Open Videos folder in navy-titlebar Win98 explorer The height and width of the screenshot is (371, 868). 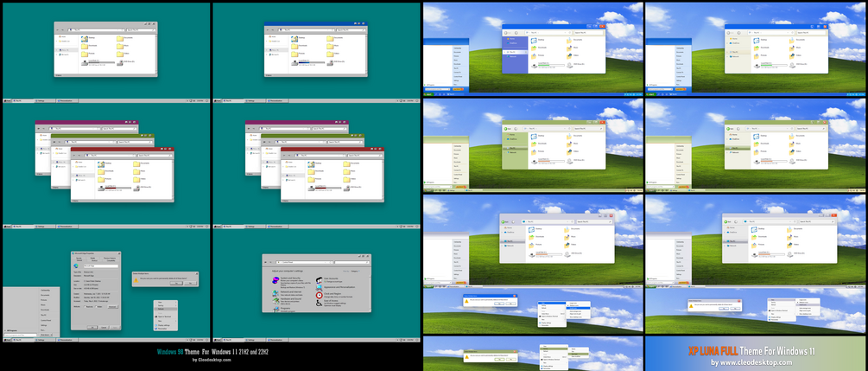[x=331, y=54]
